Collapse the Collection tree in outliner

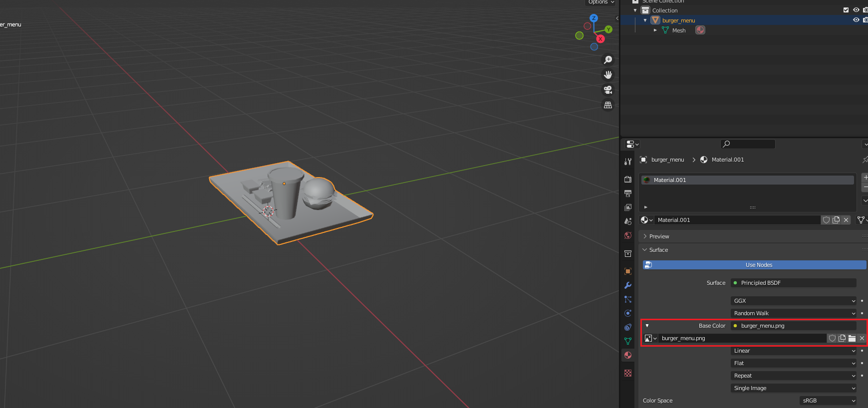pos(635,10)
